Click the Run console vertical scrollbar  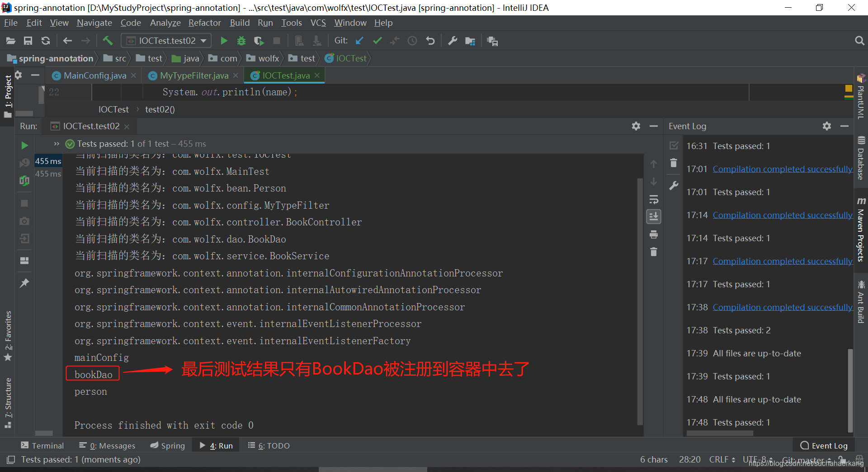tap(640, 302)
